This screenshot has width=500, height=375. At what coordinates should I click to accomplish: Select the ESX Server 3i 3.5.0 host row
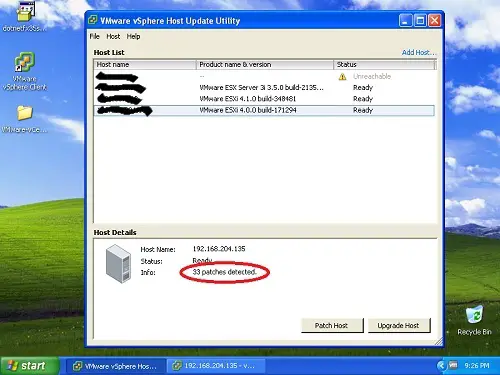264,88
